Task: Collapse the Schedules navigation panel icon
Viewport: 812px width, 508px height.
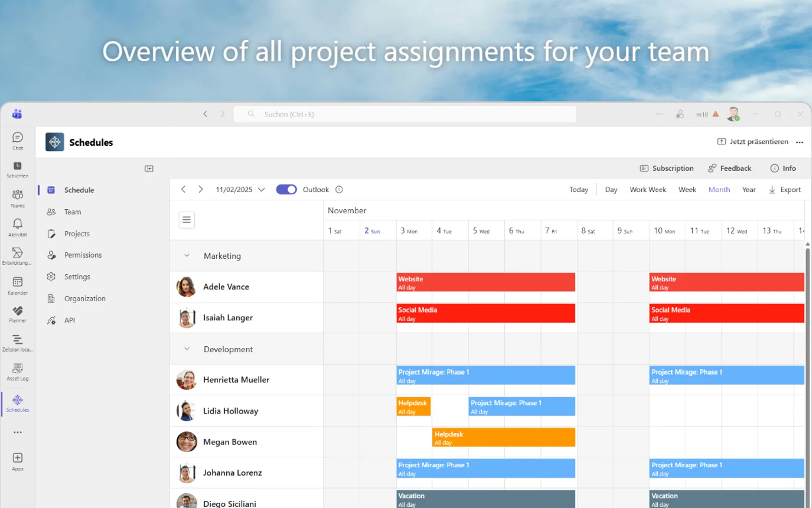Action: [x=149, y=169]
